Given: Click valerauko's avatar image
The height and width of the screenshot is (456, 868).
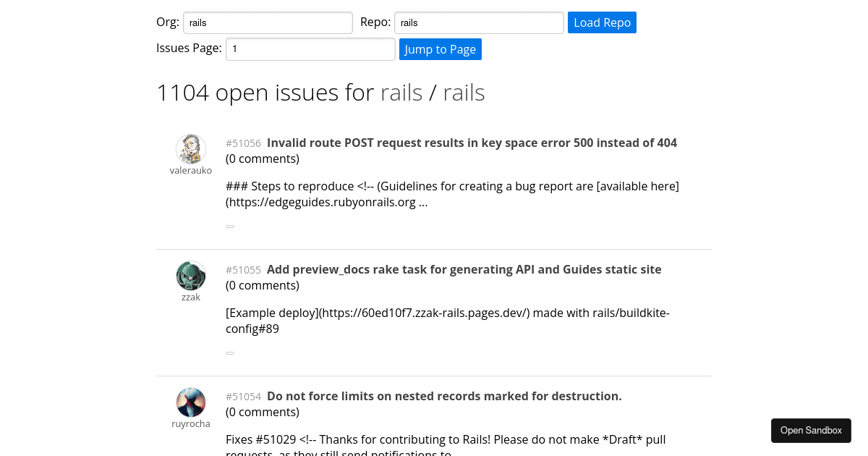Looking at the screenshot, I should click(x=190, y=148).
